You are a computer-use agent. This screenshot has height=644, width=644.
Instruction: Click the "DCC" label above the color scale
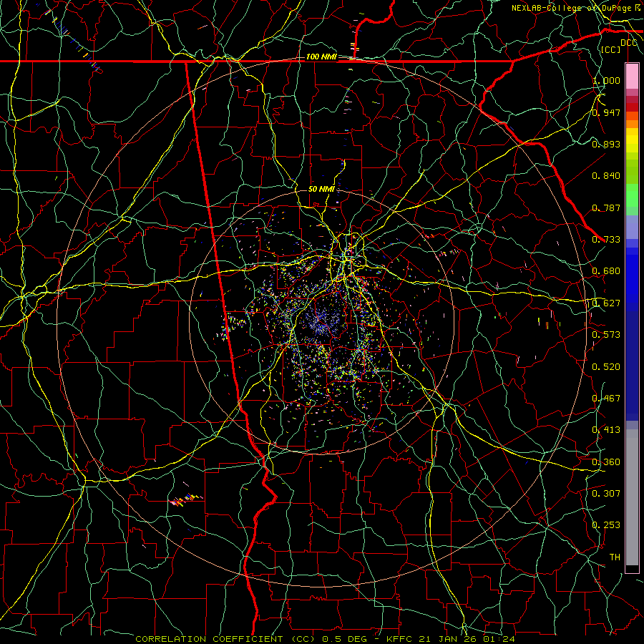(x=628, y=43)
